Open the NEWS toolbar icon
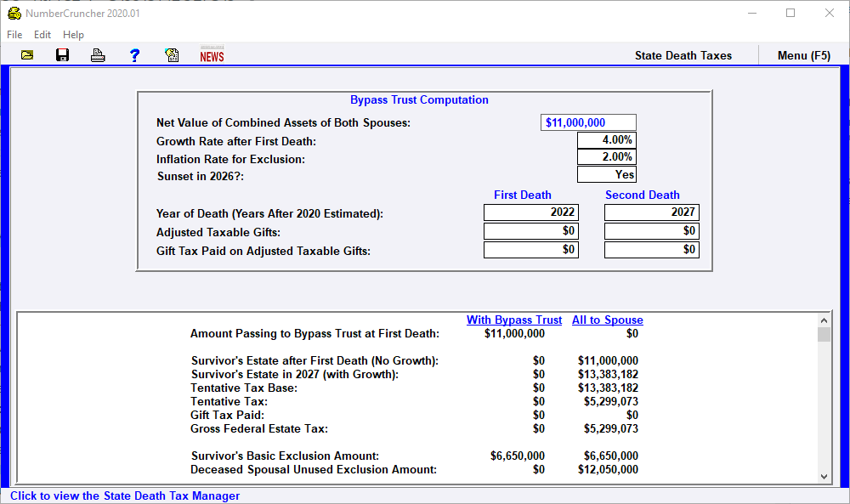The image size is (850, 504). coord(212,54)
